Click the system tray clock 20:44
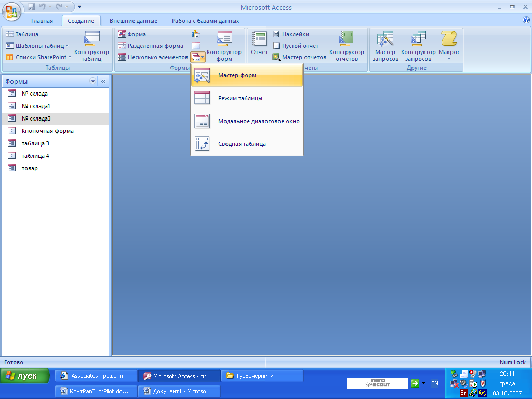This screenshot has height=399, width=532. click(x=507, y=374)
